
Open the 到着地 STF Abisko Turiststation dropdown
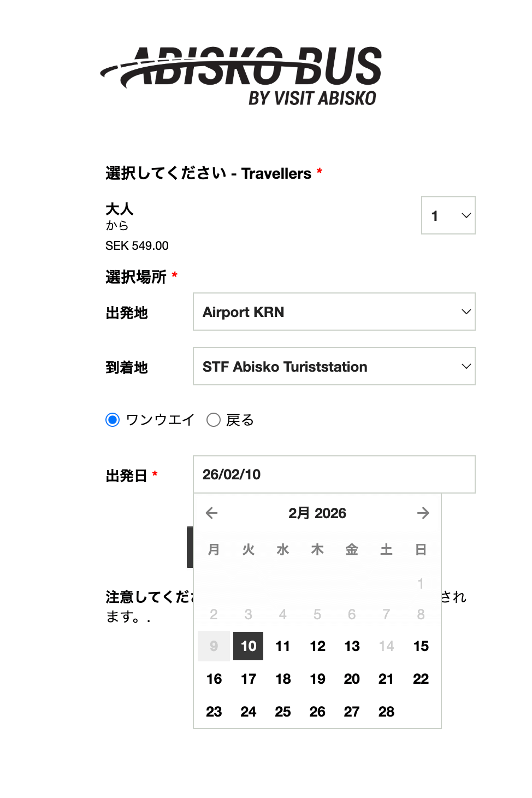(334, 367)
